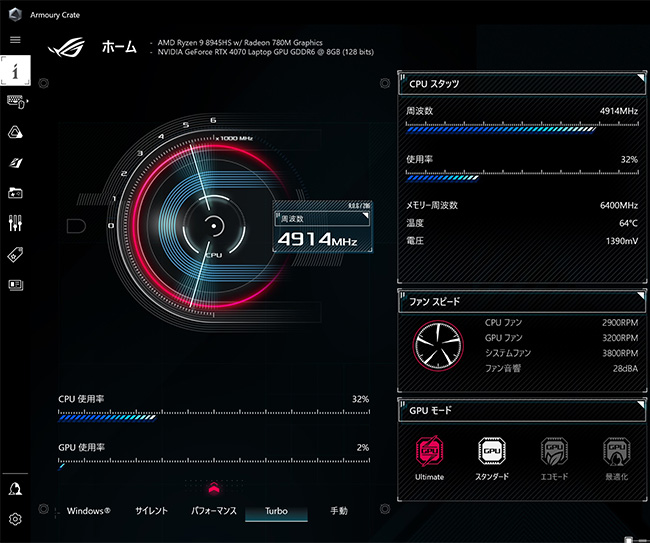
Task: Click the D-shaped gauge selector left of dial
Action: pyautogui.click(x=76, y=226)
